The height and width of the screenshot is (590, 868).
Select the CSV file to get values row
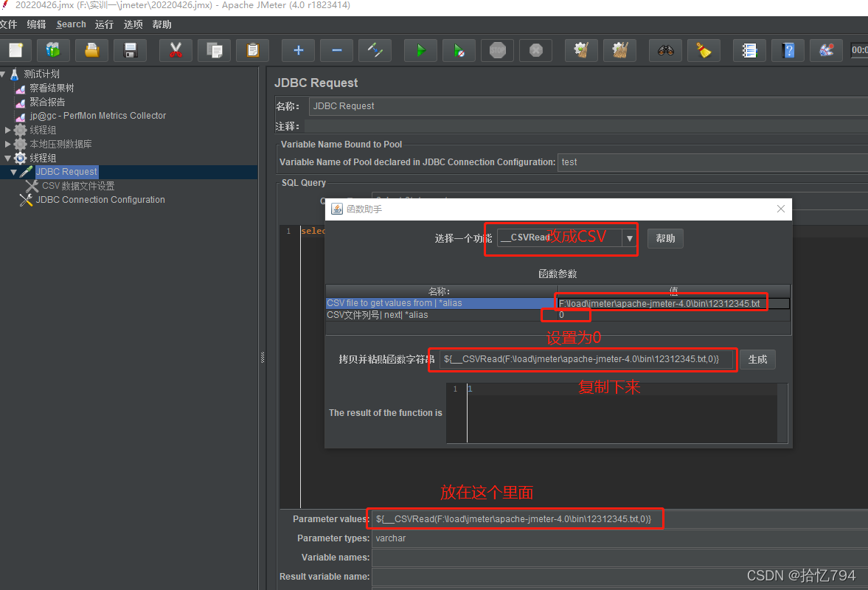(x=441, y=303)
